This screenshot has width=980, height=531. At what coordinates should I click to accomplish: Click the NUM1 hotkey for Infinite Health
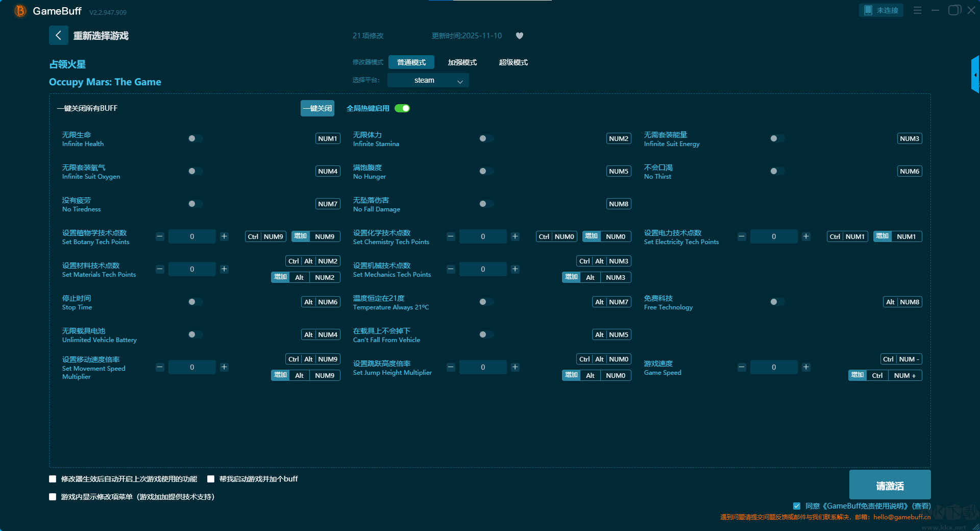coord(328,138)
